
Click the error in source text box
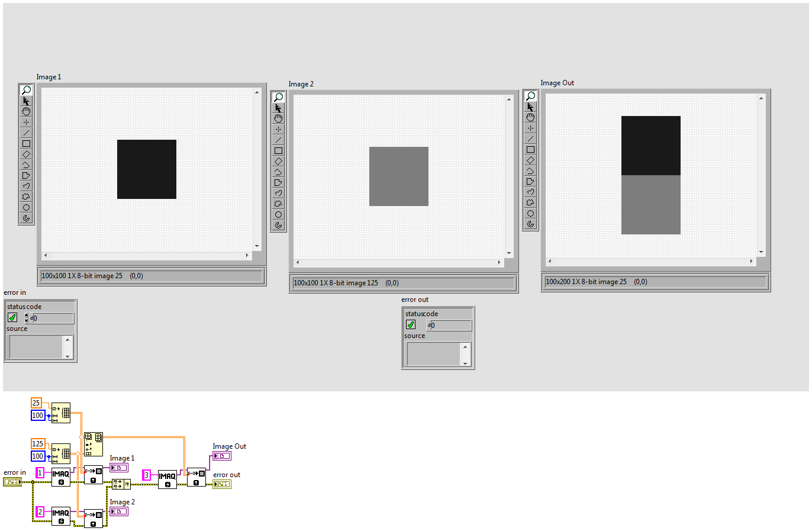(x=36, y=347)
